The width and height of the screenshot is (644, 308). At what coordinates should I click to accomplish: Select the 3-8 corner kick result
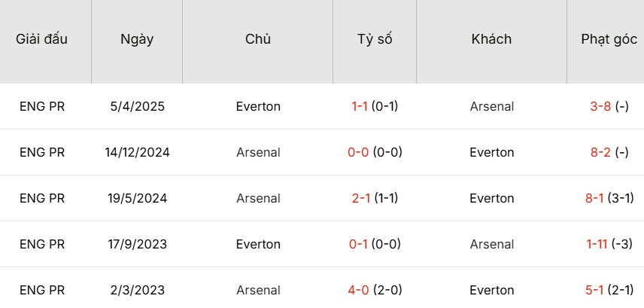click(600, 106)
